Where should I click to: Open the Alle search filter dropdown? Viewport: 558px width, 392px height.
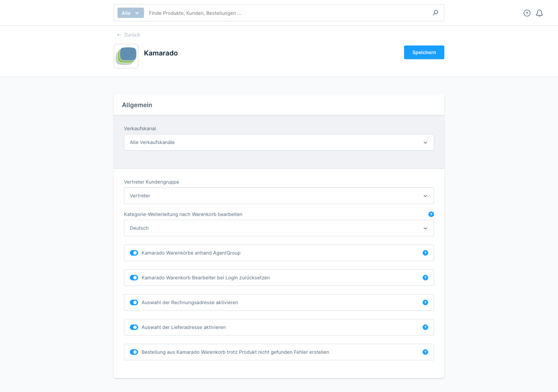click(x=130, y=13)
